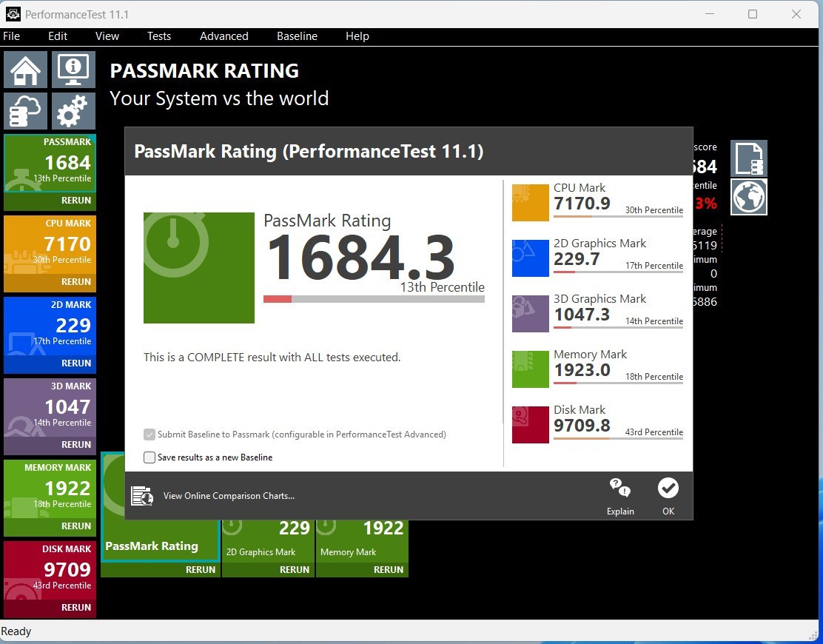The image size is (823, 644).
Task: Open the cloud database baseline icon
Action: [25, 111]
